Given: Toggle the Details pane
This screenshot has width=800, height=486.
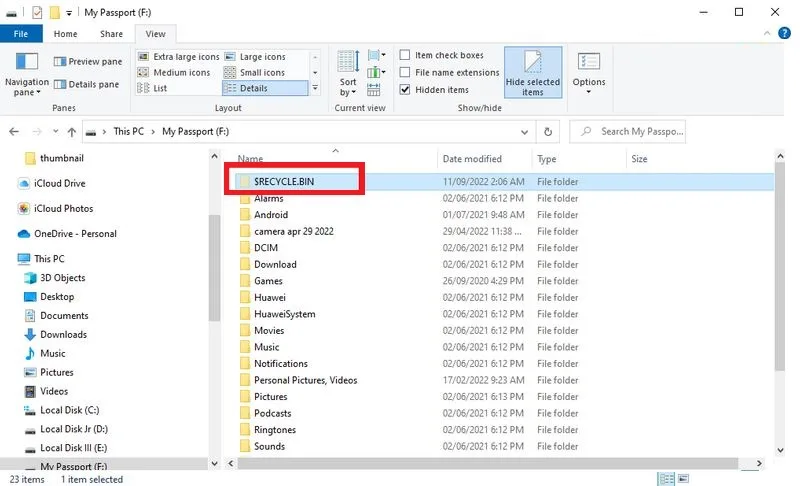Looking at the screenshot, I should coord(86,84).
